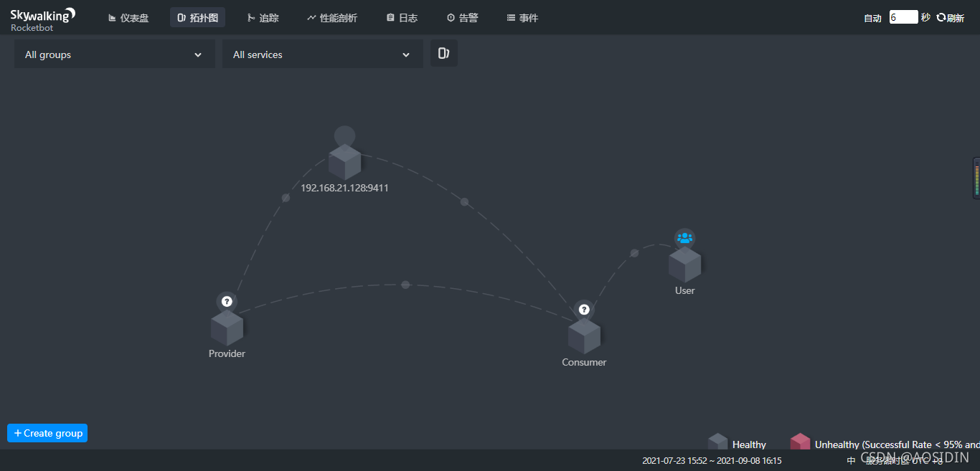This screenshot has height=471, width=980.
Task: Click the Consumer node label
Action: click(584, 362)
